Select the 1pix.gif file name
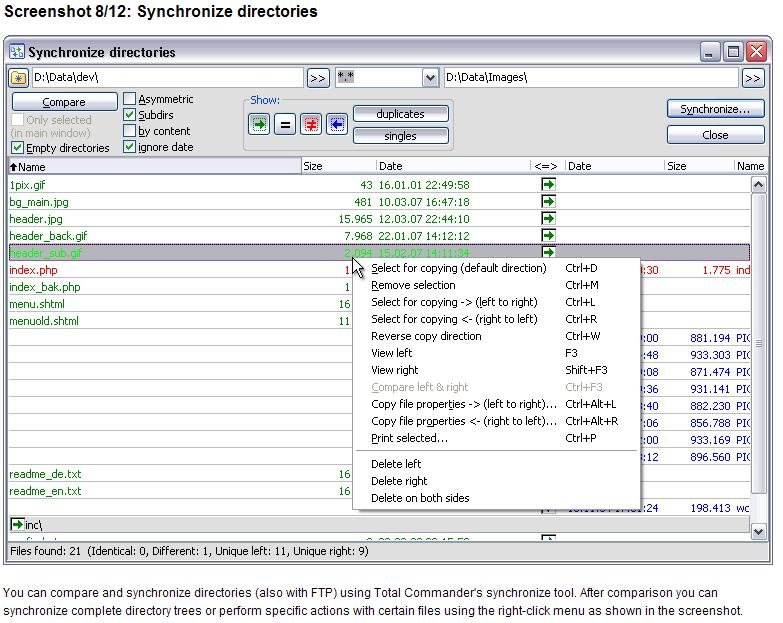This screenshot has height=623, width=783. [x=27, y=185]
